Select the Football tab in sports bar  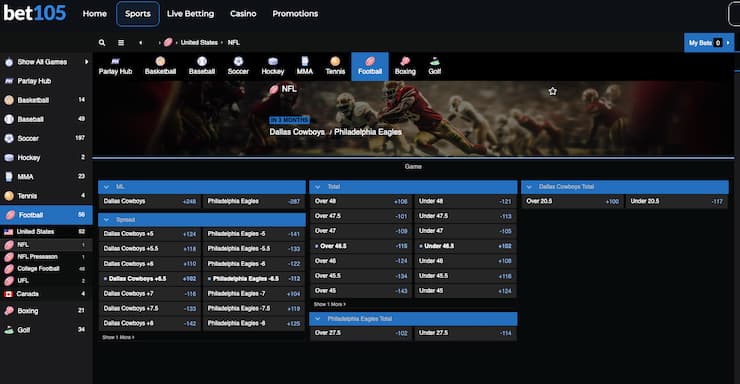click(370, 67)
